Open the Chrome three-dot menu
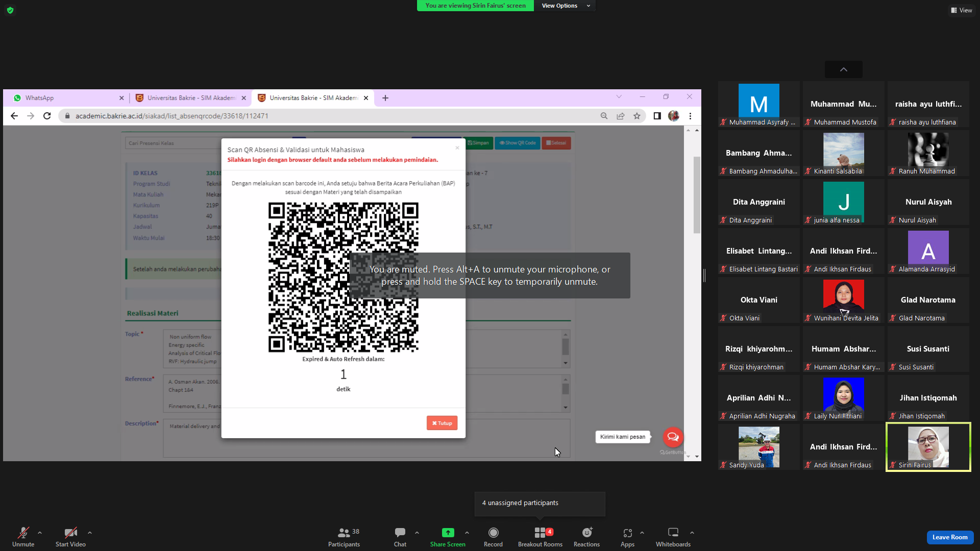The height and width of the screenshot is (551, 980). point(690,116)
